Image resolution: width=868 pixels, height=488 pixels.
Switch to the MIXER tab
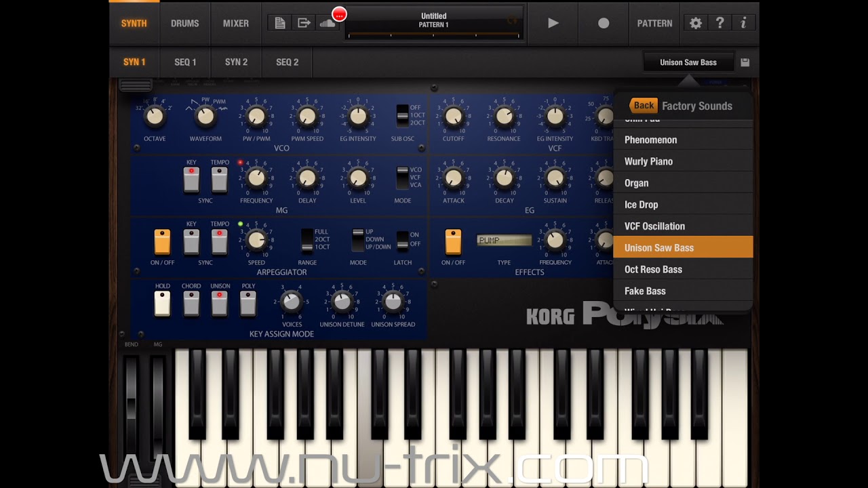click(236, 23)
